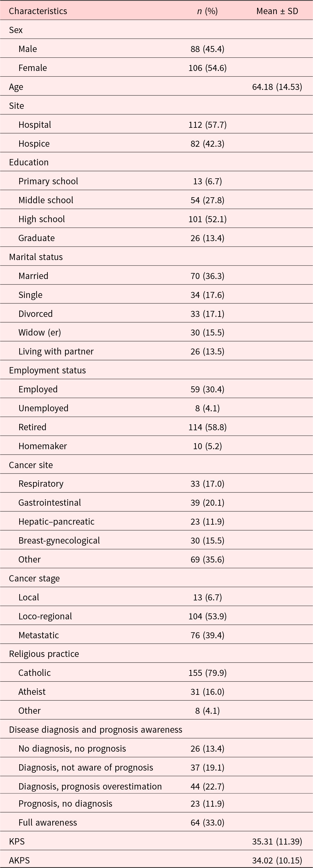313x868 pixels.
Task: Click the AKPS mean value 34.02 (10.15)
Action: [x=277, y=860]
